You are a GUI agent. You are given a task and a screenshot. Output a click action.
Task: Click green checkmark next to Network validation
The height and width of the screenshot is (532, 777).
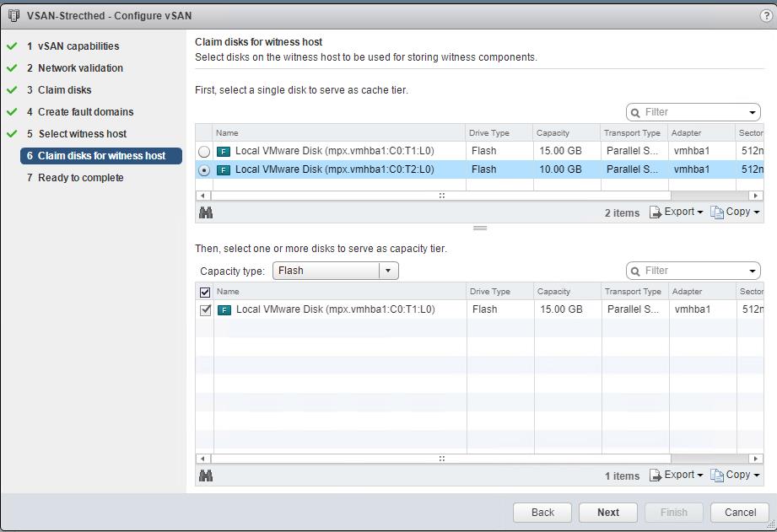[12, 67]
